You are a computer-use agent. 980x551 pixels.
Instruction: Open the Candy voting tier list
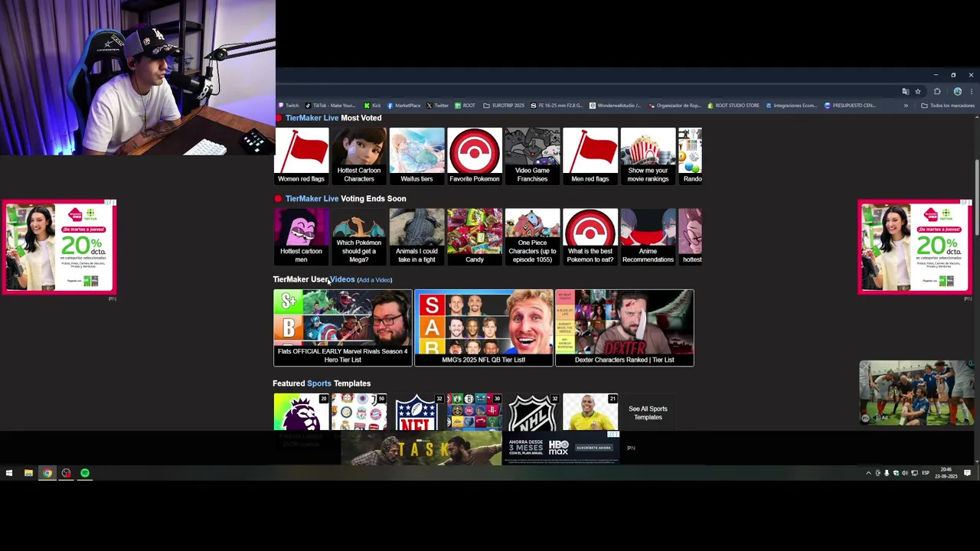(x=475, y=236)
